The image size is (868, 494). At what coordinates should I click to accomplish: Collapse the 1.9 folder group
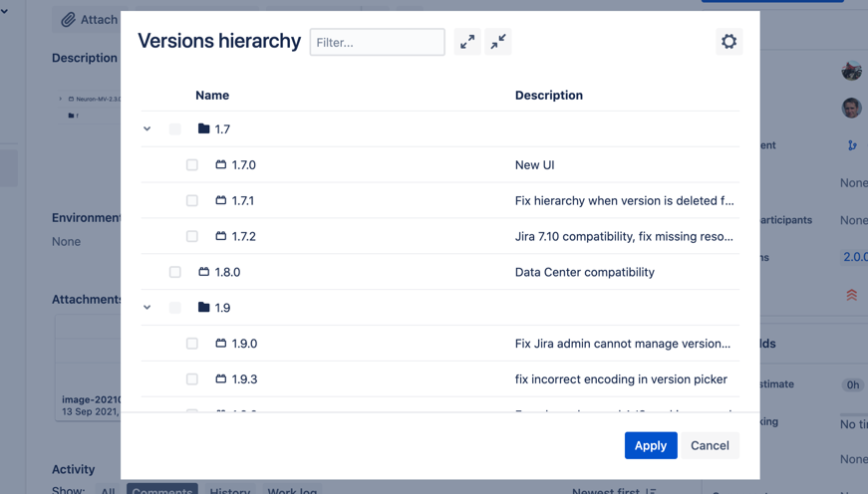147,308
